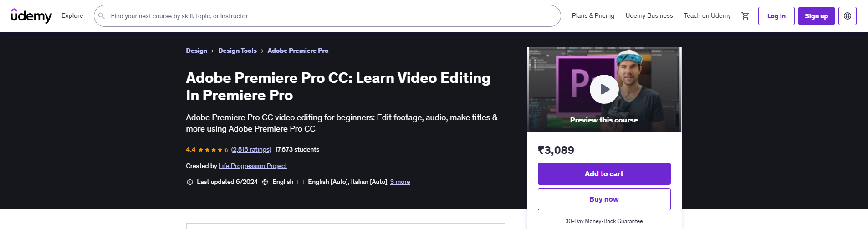868x229 pixels.
Task: Click the 30-Day Money-Back Guarantee text
Action: pos(604,221)
